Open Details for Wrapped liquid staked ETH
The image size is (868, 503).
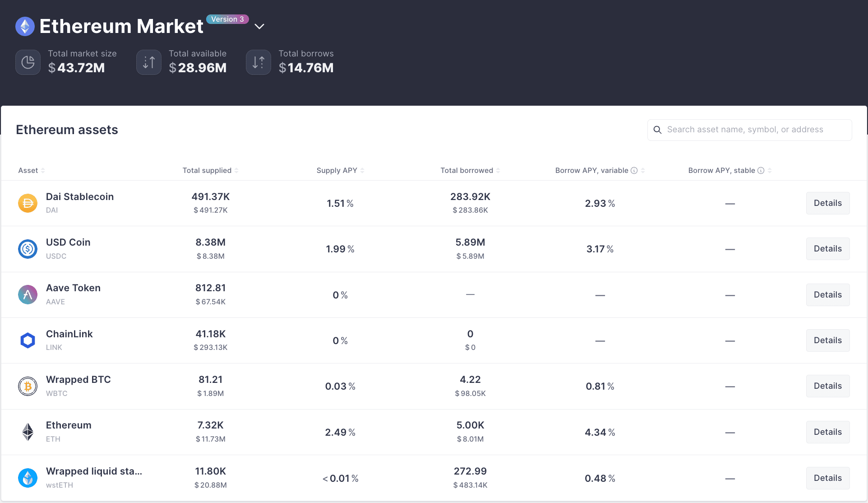coord(827,478)
